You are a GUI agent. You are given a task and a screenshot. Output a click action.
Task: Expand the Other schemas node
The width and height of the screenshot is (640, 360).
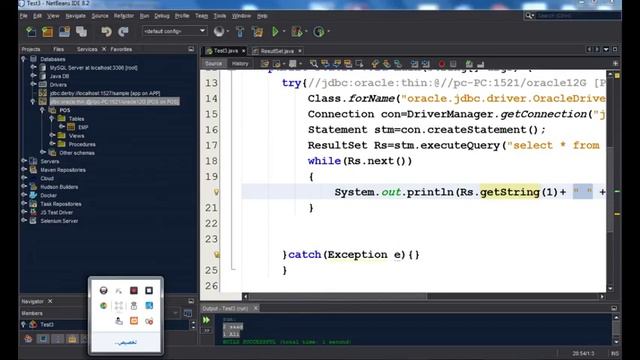43,152
